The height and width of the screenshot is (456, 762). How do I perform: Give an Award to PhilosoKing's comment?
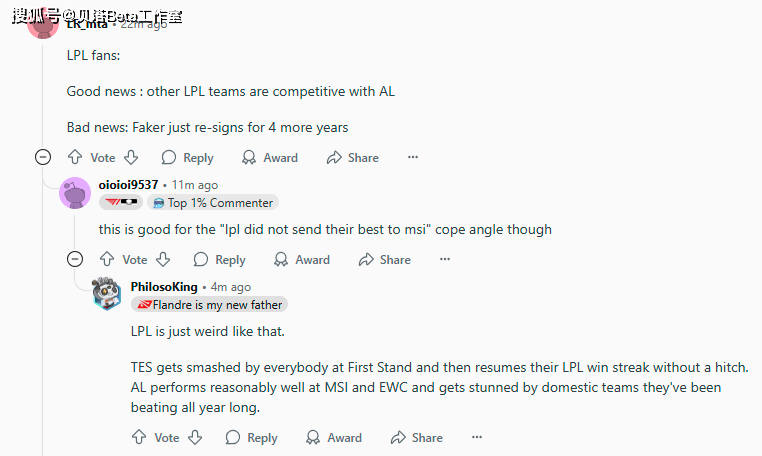pyautogui.click(x=334, y=438)
